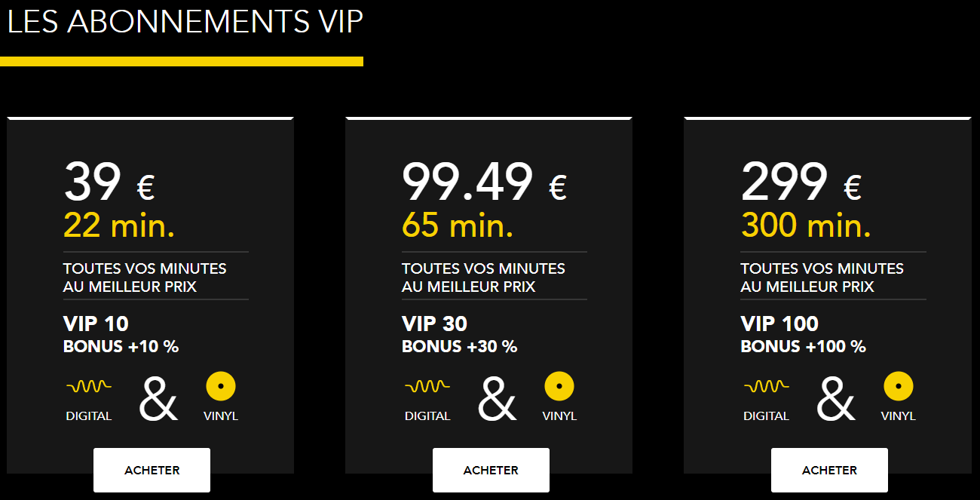Click the 300 min. duration text

[x=806, y=225]
